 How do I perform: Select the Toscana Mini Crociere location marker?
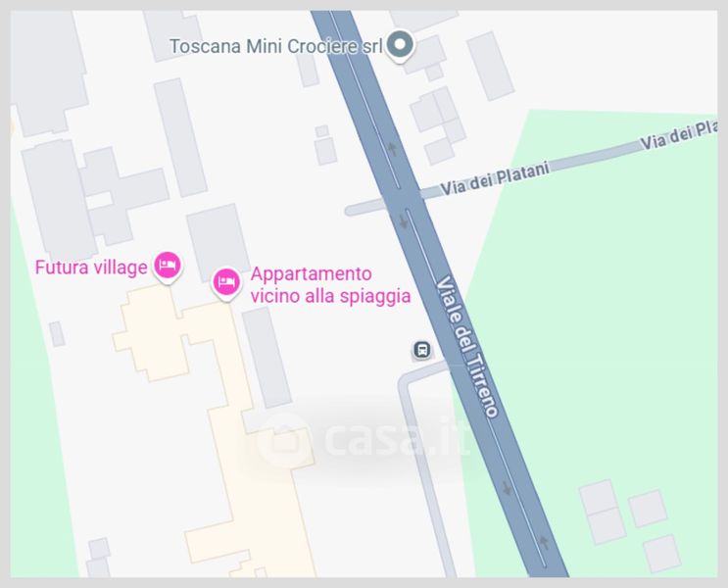400,45
